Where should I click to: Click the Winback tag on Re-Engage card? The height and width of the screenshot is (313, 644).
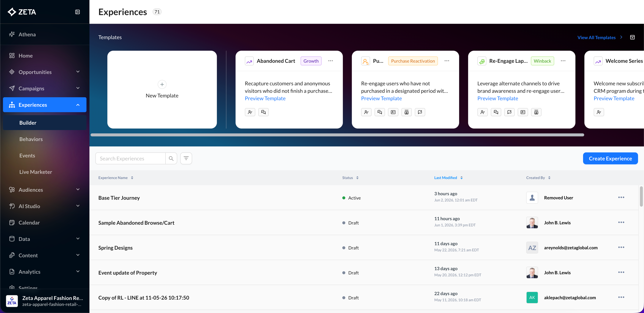[x=542, y=61]
